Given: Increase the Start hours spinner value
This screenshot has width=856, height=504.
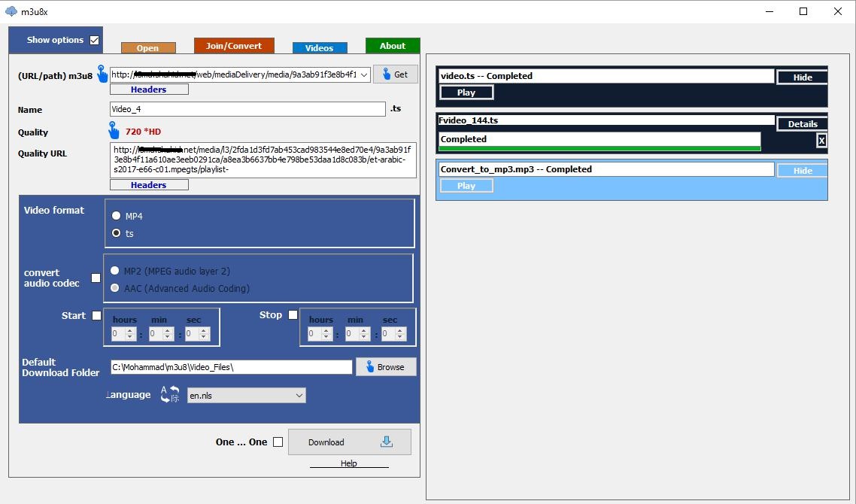Looking at the screenshot, I should point(130,330).
